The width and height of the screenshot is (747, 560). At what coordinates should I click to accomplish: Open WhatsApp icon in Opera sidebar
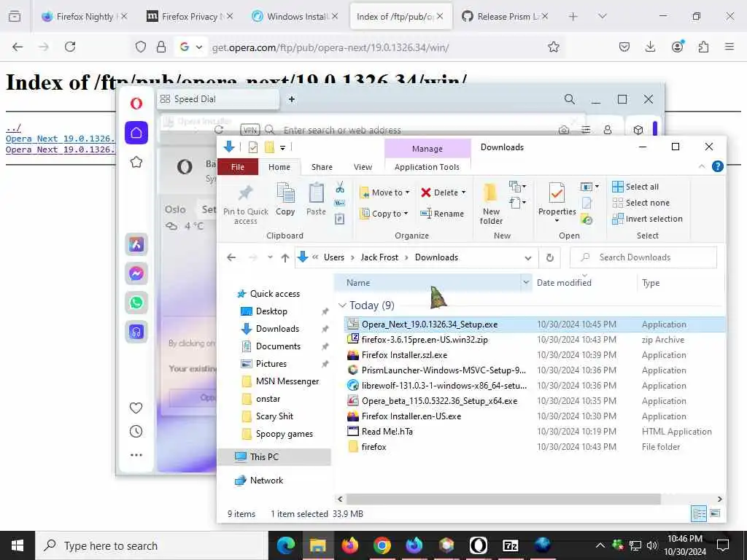click(x=136, y=303)
